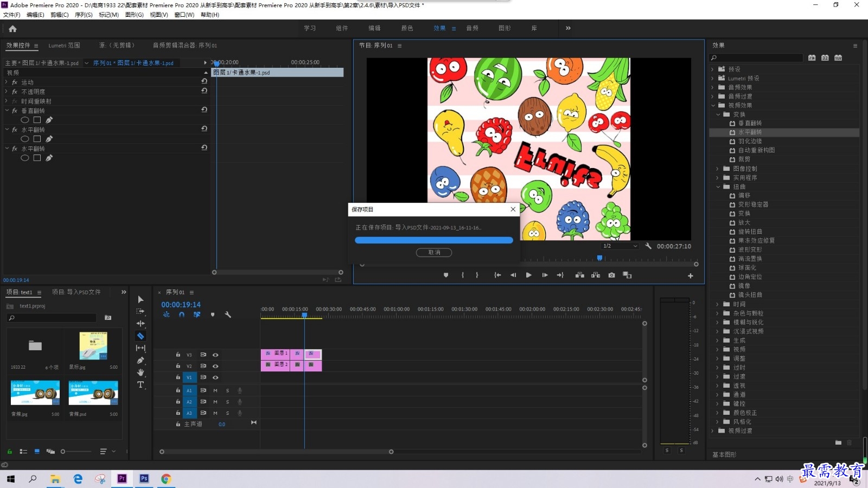This screenshot has width=868, height=488.
Task: Play the program monitor
Action: pyautogui.click(x=528, y=275)
